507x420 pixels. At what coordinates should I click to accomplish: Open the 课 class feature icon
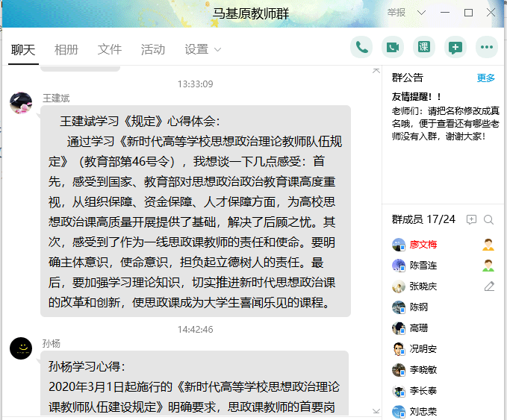click(x=424, y=48)
